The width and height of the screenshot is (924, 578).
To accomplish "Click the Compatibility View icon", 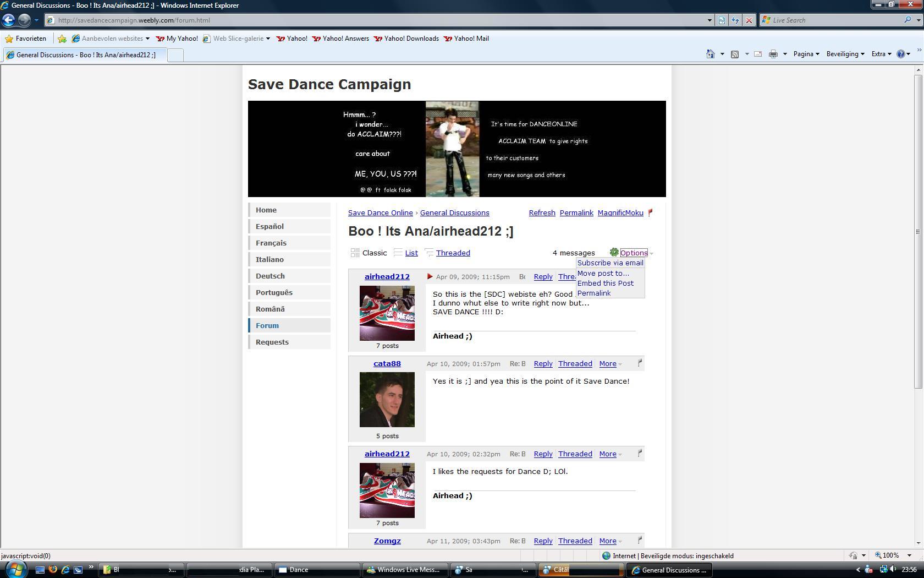I will pyautogui.click(x=722, y=20).
